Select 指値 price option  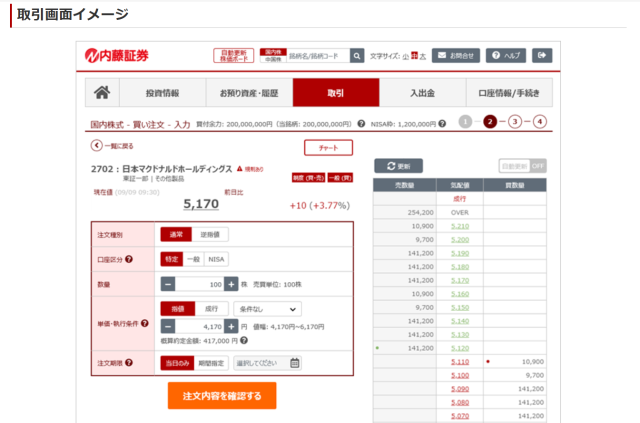pyautogui.click(x=178, y=309)
